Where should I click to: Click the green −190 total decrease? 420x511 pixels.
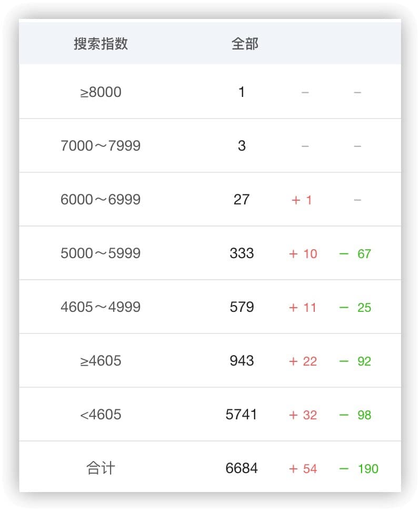coord(359,469)
